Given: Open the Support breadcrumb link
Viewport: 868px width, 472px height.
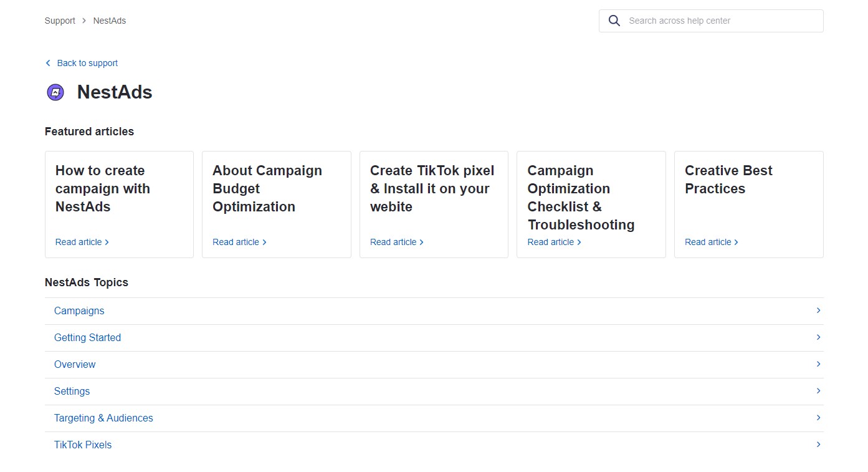Looking at the screenshot, I should coord(60,21).
